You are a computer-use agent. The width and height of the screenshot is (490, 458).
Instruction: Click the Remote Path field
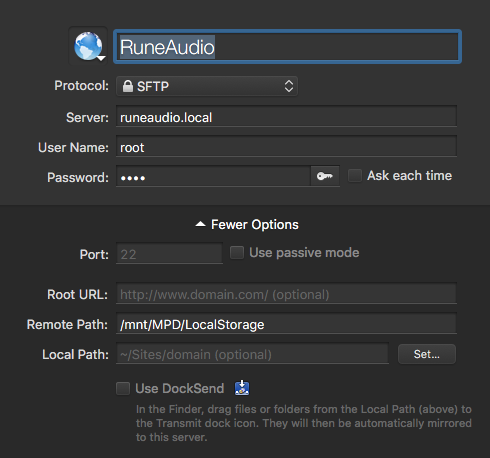(286, 323)
